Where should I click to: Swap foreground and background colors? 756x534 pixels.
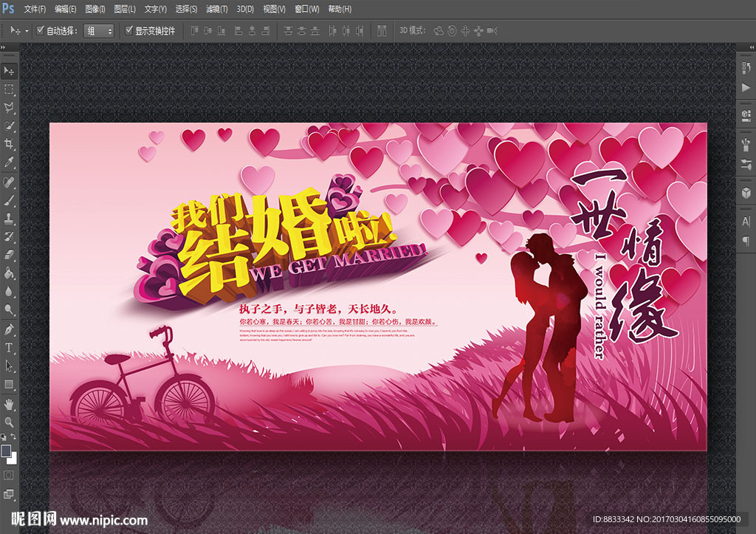[x=13, y=436]
